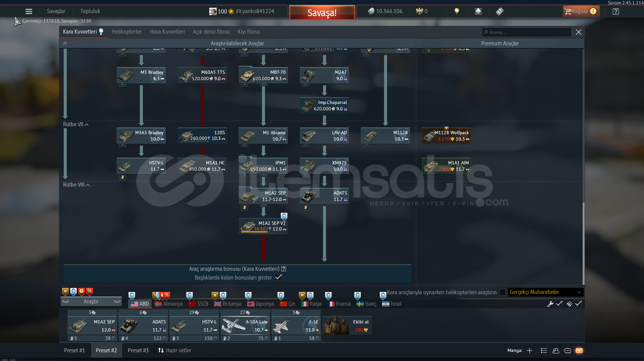Click crew icon under HSTV-L in tree
644x361 pixels.
(x=122, y=177)
